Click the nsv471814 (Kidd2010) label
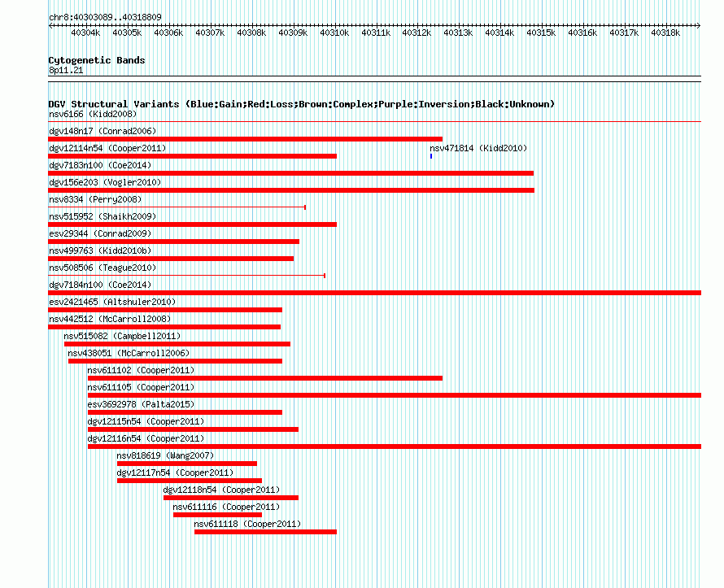This screenshot has height=588, width=724. pyautogui.click(x=478, y=148)
